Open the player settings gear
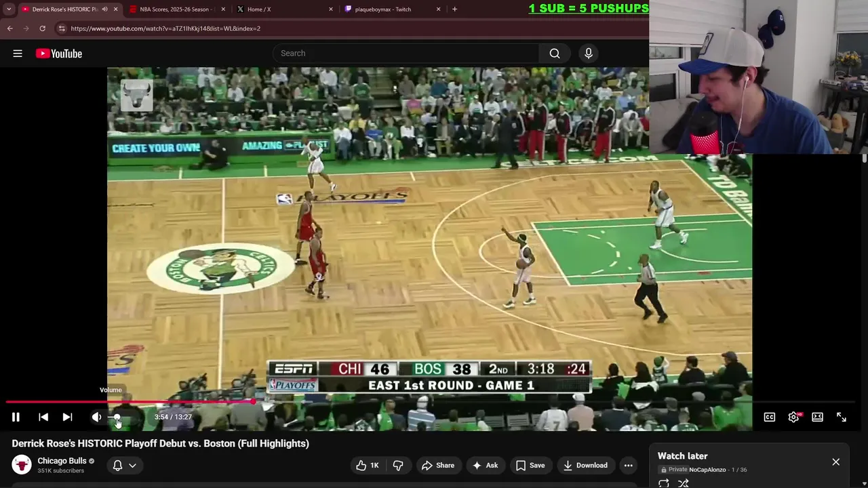This screenshot has height=488, width=868. [x=793, y=417]
